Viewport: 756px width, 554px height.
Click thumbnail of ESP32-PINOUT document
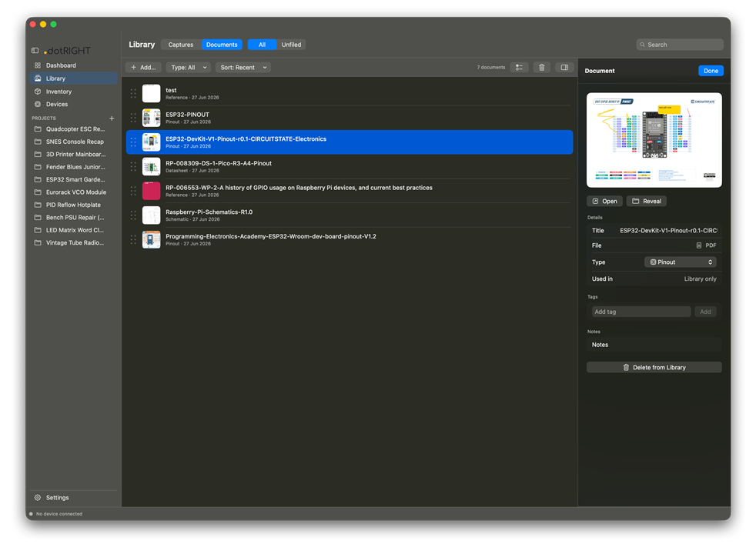(x=152, y=118)
